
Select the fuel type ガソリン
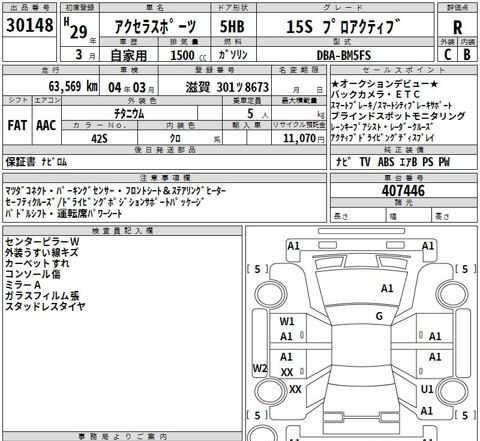(x=233, y=55)
